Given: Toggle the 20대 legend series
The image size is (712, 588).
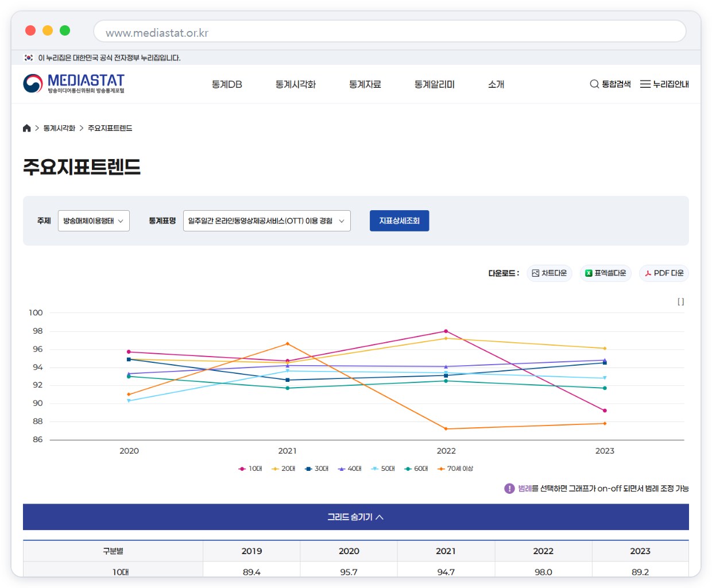Looking at the screenshot, I should click(284, 469).
